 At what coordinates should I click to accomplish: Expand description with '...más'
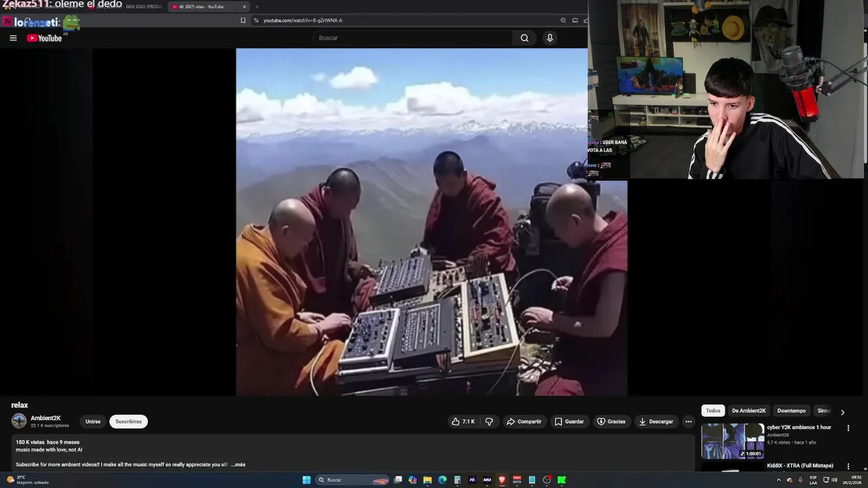[x=238, y=464]
